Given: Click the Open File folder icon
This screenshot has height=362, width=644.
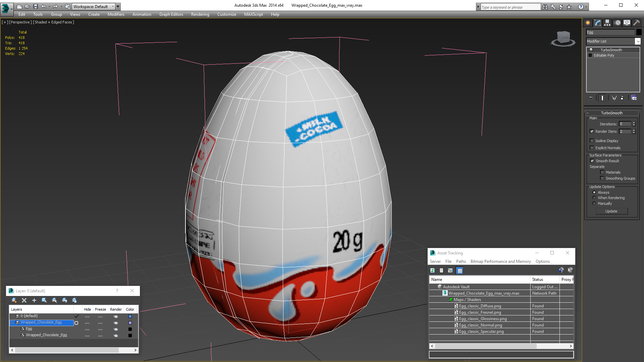Looking at the screenshot, I should click(x=28, y=6).
